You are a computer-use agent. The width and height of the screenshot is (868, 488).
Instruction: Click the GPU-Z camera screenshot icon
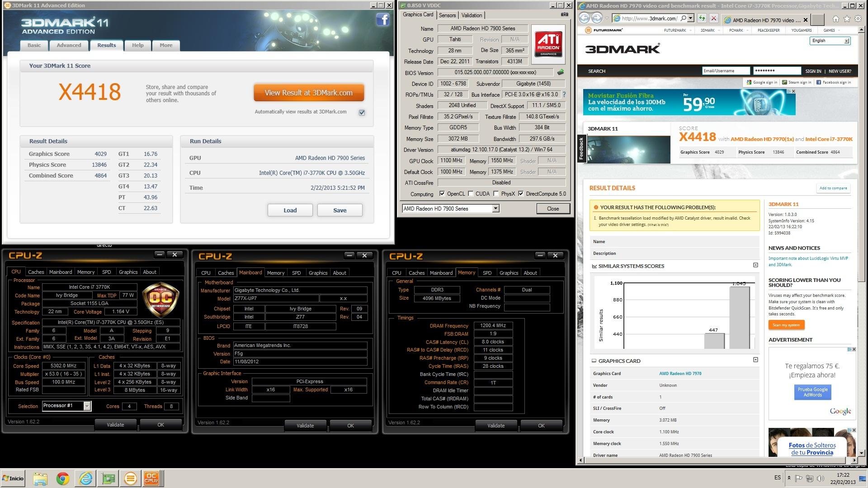564,14
